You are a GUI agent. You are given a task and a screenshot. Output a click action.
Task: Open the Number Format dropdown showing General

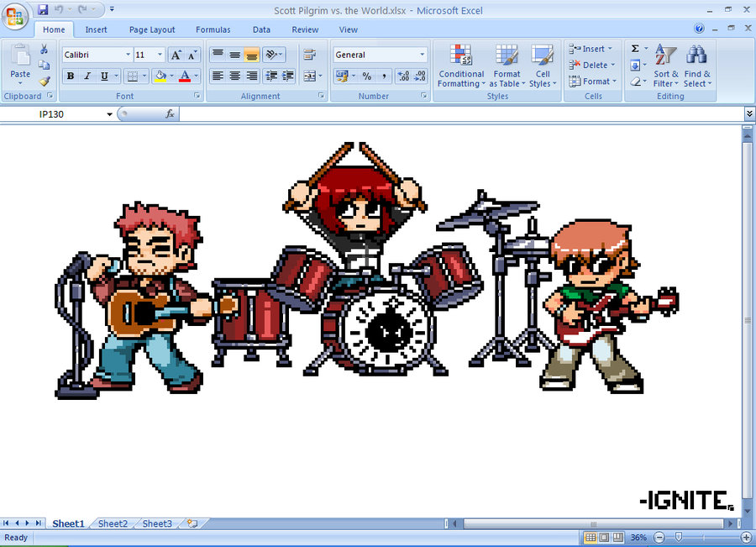(376, 54)
